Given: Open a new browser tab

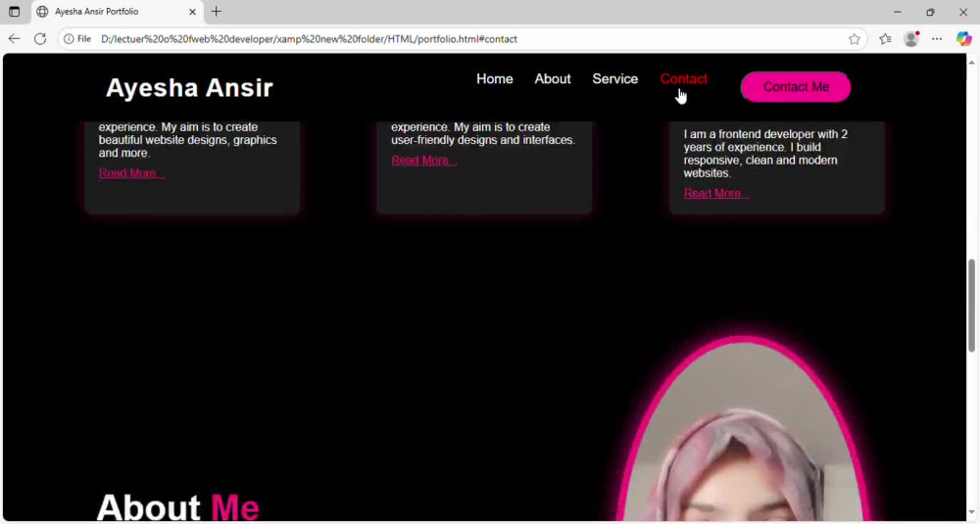Looking at the screenshot, I should [217, 11].
